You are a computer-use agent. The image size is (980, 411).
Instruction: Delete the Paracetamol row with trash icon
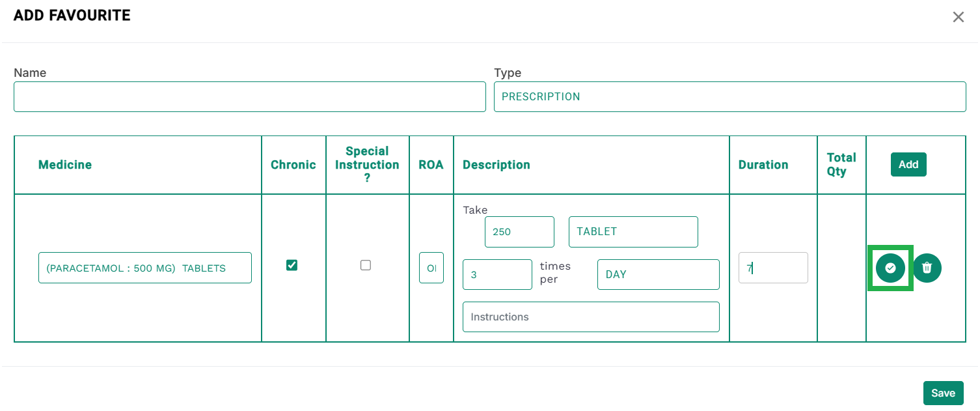(927, 268)
